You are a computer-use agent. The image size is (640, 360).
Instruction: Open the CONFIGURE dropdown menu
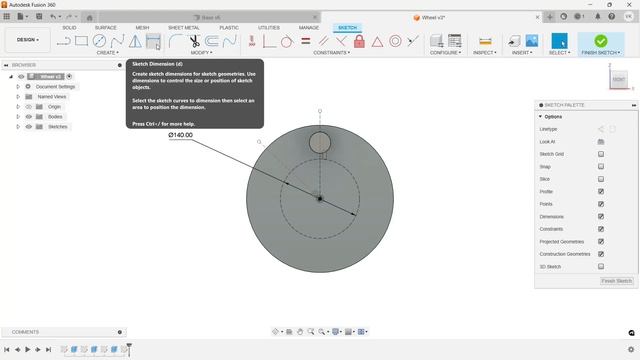[x=445, y=53]
